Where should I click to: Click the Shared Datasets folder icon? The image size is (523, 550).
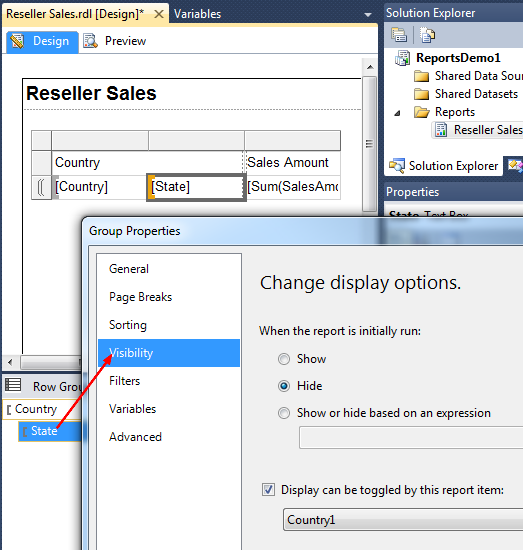click(421, 94)
